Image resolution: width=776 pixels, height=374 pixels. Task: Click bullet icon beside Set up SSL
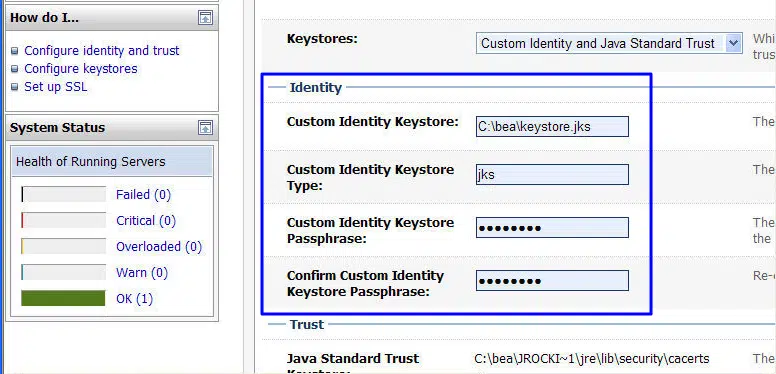[x=14, y=87]
